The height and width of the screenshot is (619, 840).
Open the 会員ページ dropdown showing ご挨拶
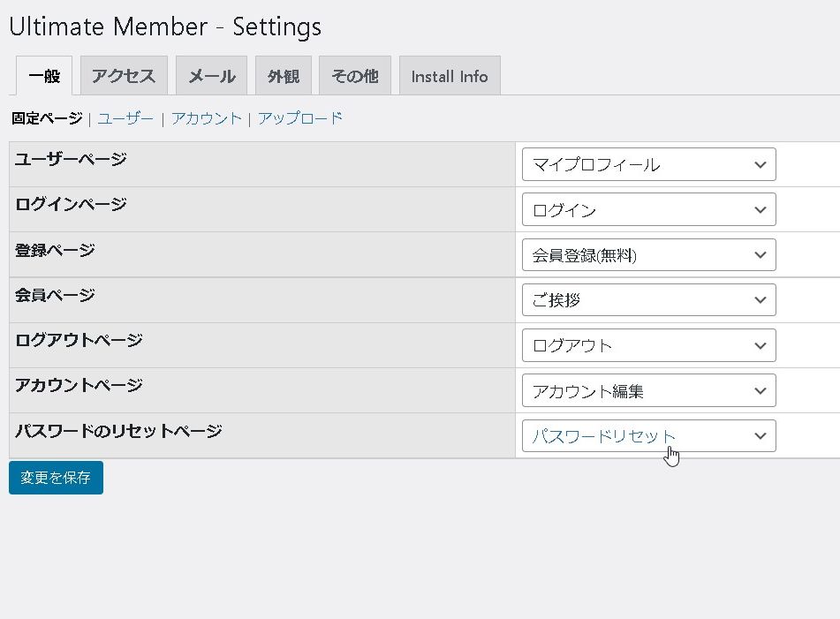click(648, 300)
